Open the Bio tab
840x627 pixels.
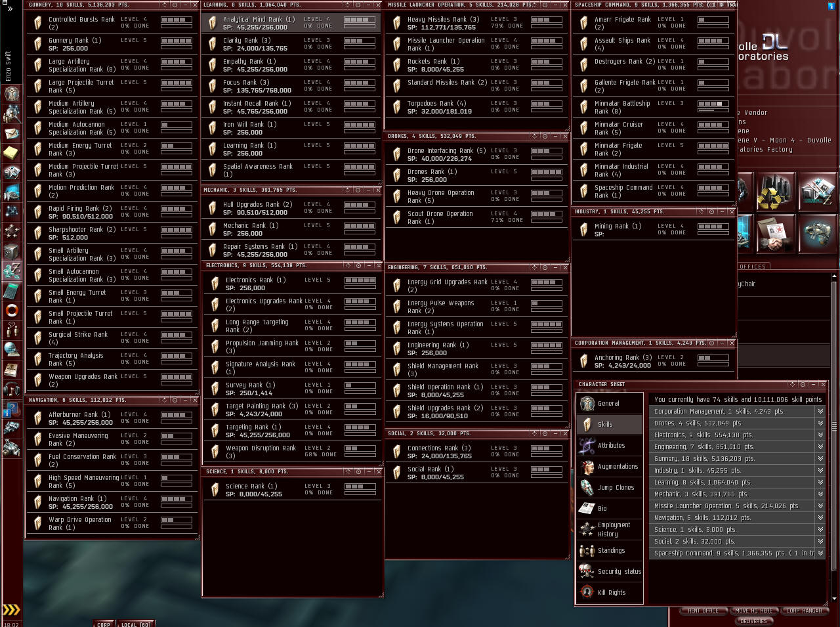610,508
